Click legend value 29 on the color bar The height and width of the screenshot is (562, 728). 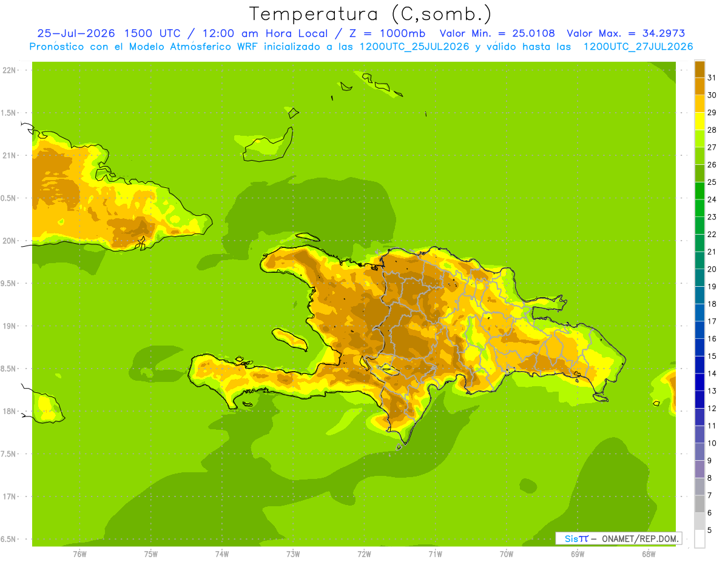(x=712, y=112)
